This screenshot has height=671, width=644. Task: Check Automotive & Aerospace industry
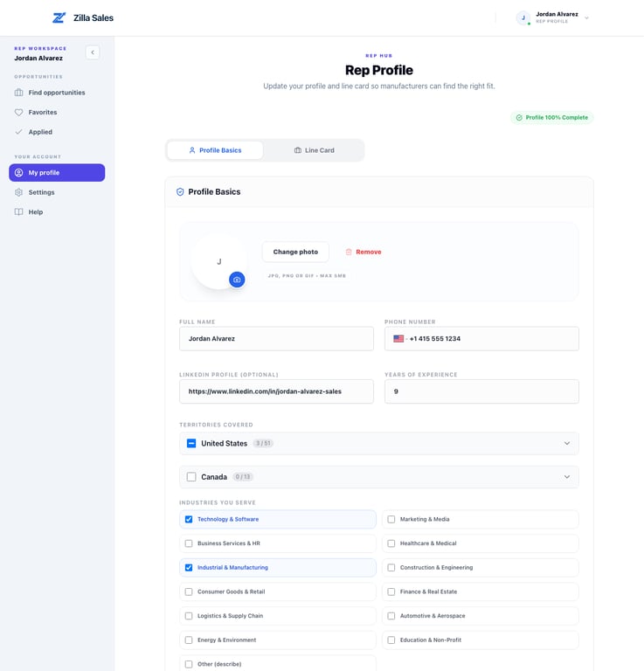pyautogui.click(x=391, y=616)
